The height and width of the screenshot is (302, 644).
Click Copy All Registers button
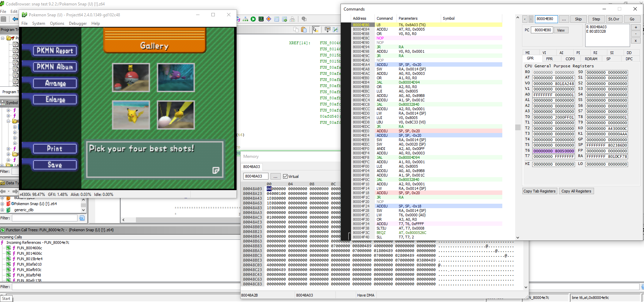point(576,191)
